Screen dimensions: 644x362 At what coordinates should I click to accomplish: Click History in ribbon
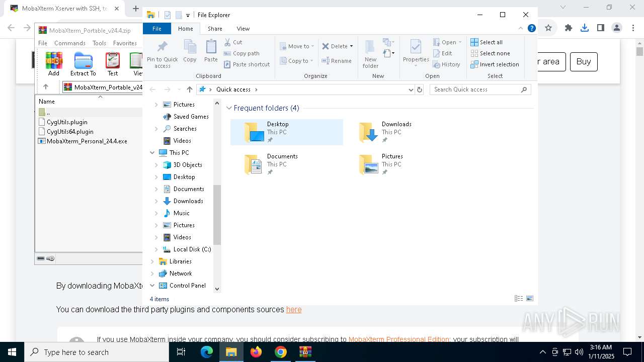[x=446, y=64]
